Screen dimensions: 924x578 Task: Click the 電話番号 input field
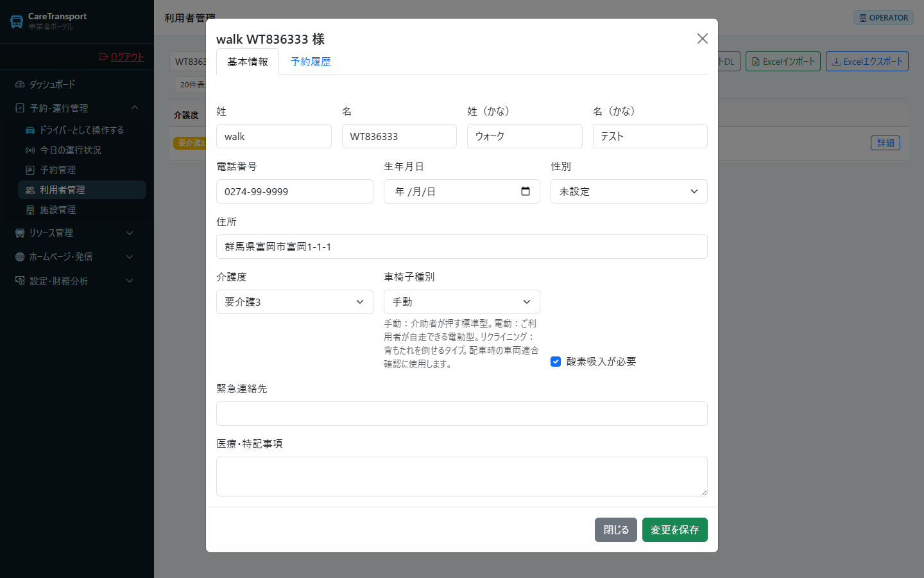coord(295,191)
